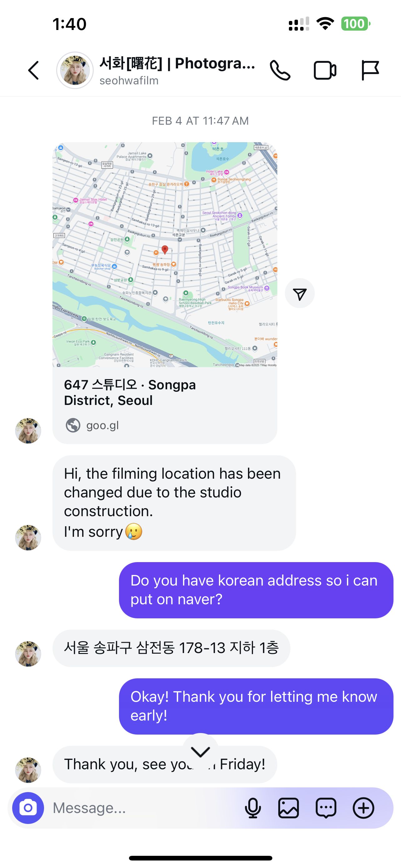Tap the back arrow to leave chat
Screen dimensions: 401x868
click(x=33, y=70)
